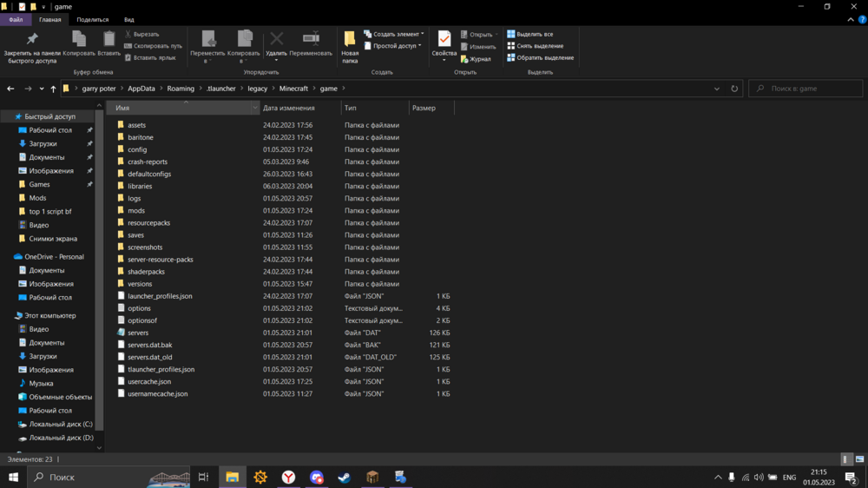Select the mods folder
The image size is (868, 488).
click(136, 210)
